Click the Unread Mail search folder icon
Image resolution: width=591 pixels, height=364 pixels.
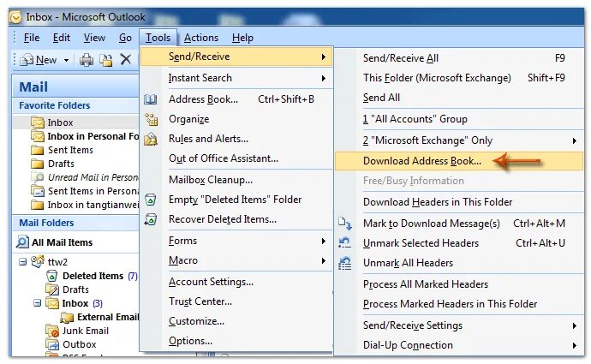point(38,177)
